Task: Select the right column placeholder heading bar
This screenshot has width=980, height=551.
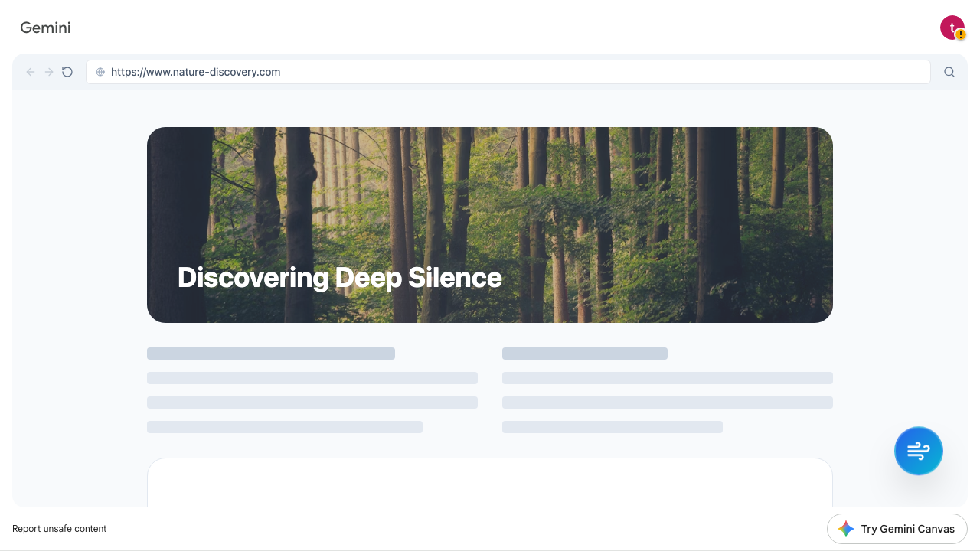Action: pos(584,354)
